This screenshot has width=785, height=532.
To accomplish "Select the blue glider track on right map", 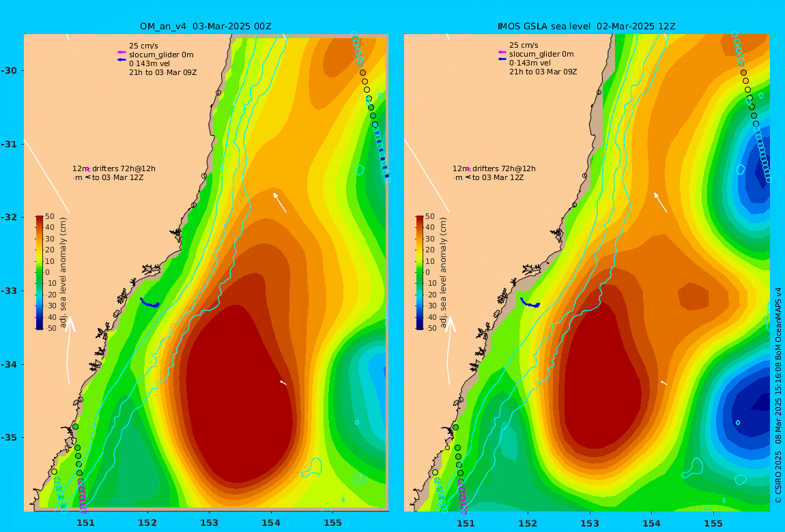I will [530, 303].
